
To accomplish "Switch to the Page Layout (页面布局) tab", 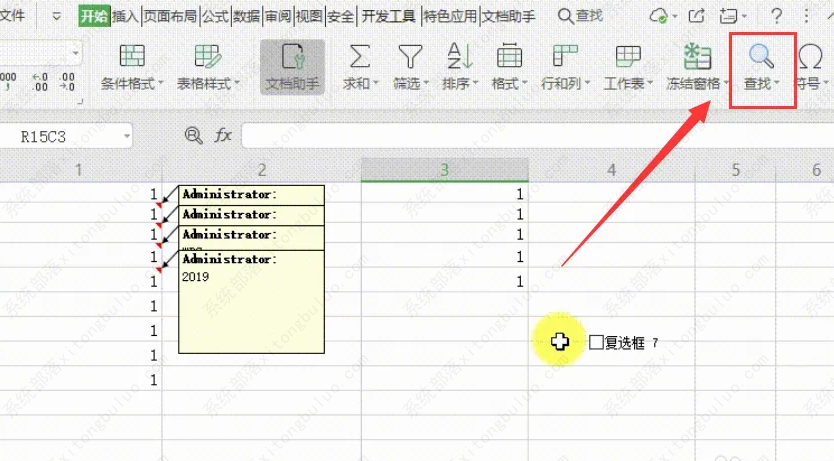I will 169,16.
